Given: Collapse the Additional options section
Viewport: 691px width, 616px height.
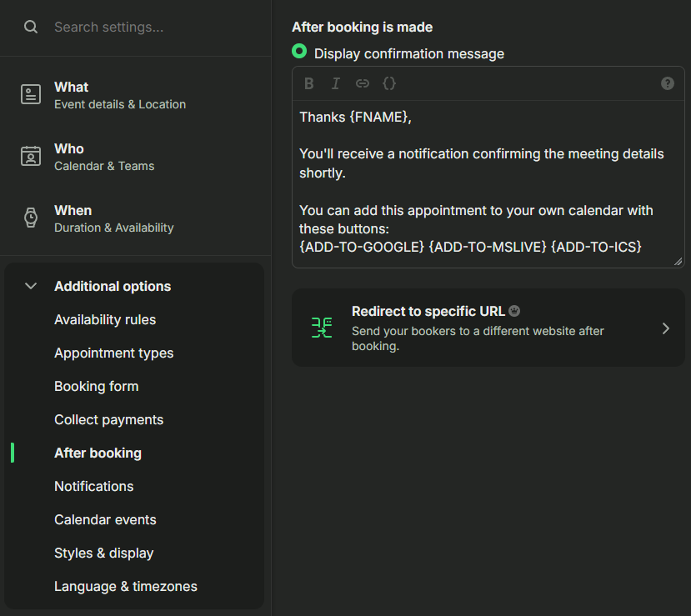Looking at the screenshot, I should (31, 286).
